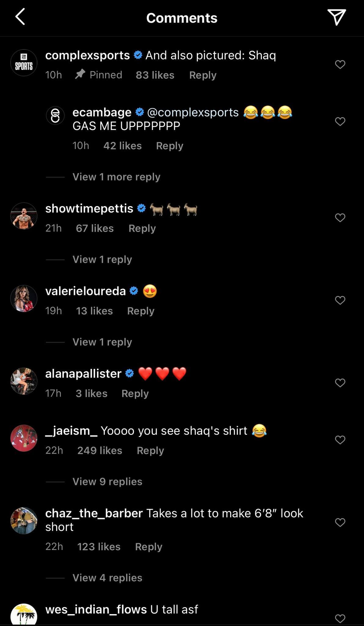Tap the back arrow icon
The width and height of the screenshot is (364, 626).
20,17
